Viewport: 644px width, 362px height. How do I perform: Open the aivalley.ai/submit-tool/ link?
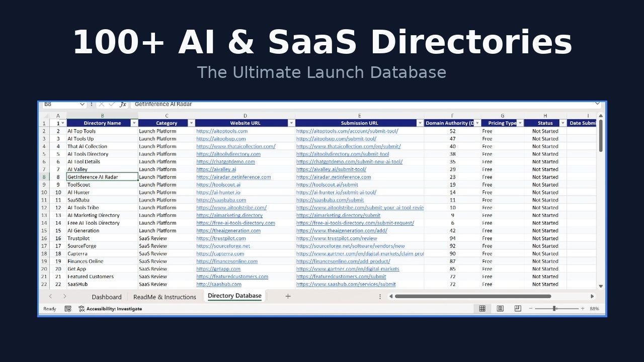pyautogui.click(x=331, y=169)
